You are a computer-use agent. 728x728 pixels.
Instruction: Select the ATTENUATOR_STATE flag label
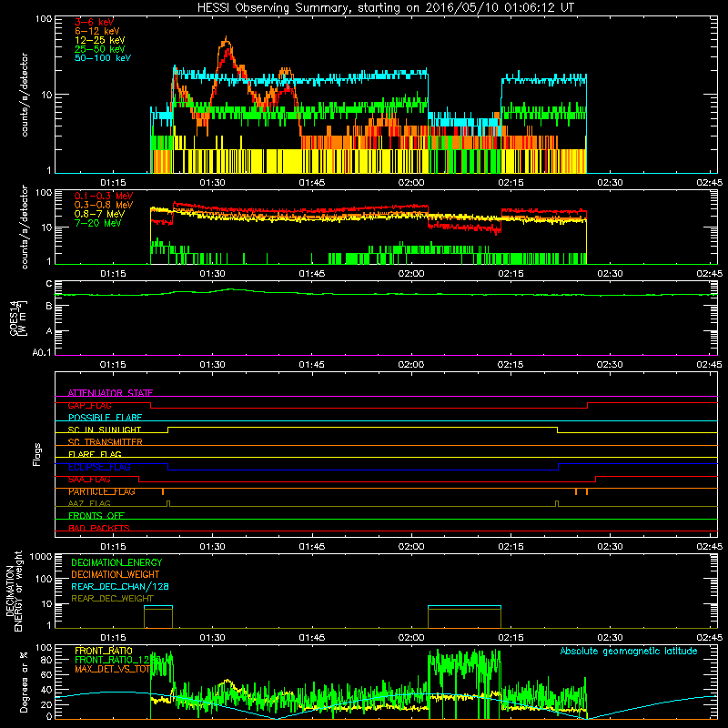coord(110,393)
